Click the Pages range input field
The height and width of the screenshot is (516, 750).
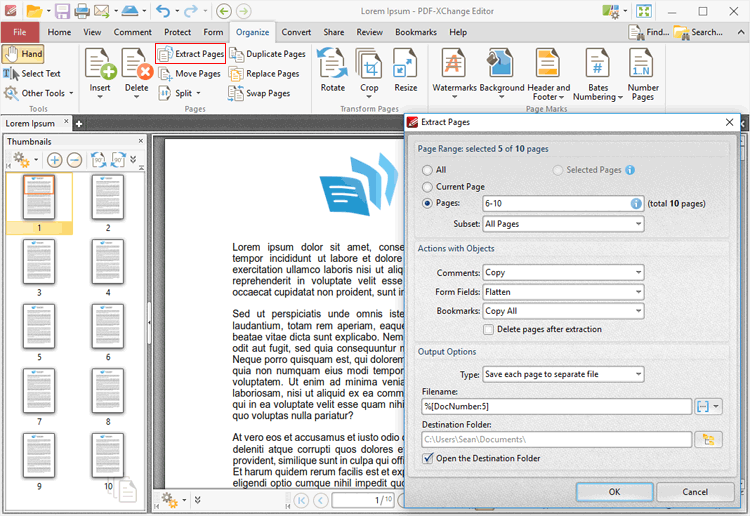coord(562,204)
